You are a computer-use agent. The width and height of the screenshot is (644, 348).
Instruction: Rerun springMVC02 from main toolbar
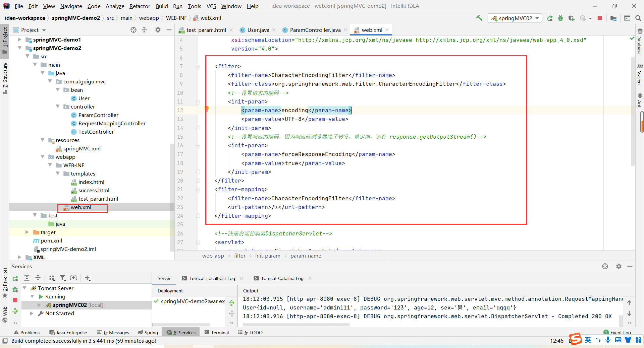550,18
